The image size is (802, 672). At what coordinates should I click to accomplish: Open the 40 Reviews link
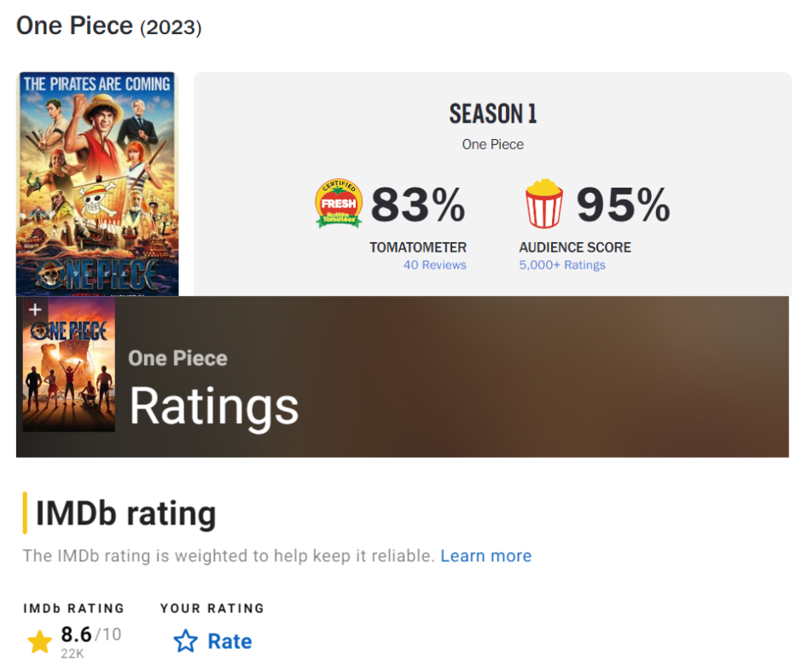click(x=434, y=265)
